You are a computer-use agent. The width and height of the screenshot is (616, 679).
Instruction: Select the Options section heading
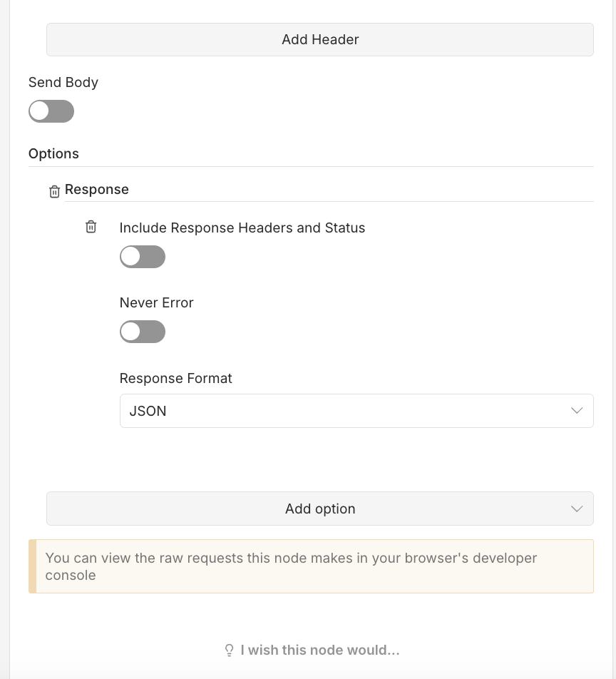coord(53,153)
